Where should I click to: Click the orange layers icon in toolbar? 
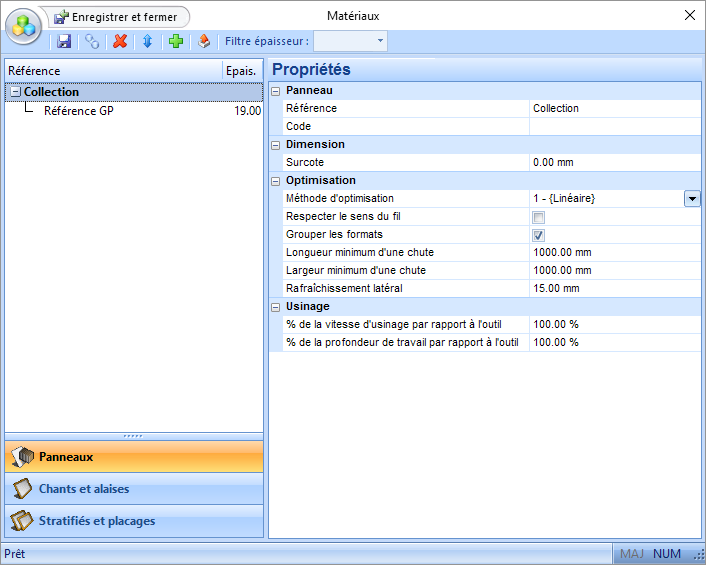pos(203,41)
